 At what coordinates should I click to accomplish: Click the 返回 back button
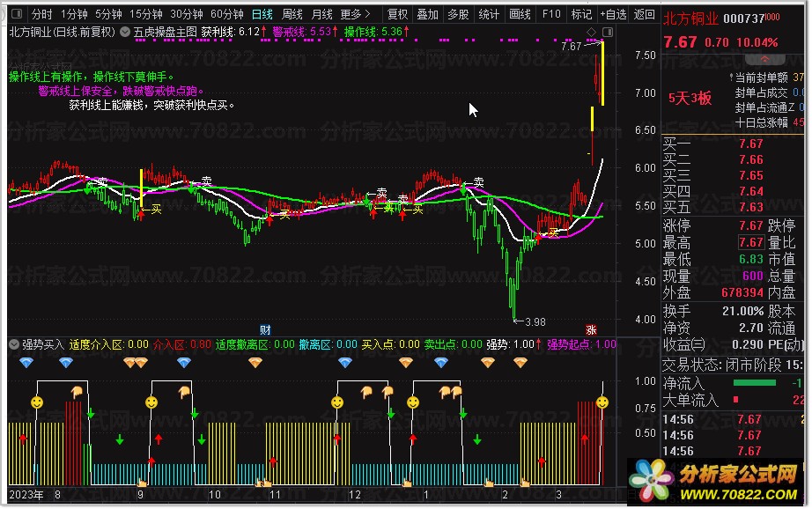(x=644, y=14)
